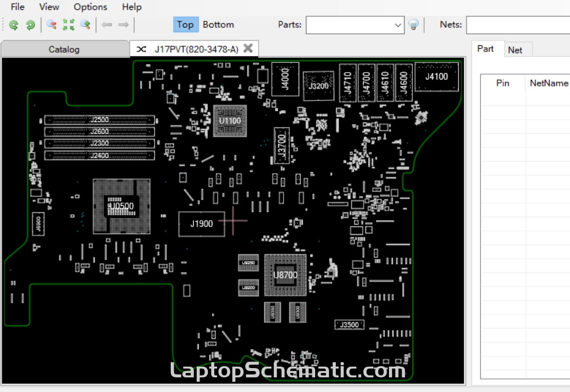This screenshot has height=392, width=570.
Task: Open the Parts dropdown list
Action: point(398,25)
